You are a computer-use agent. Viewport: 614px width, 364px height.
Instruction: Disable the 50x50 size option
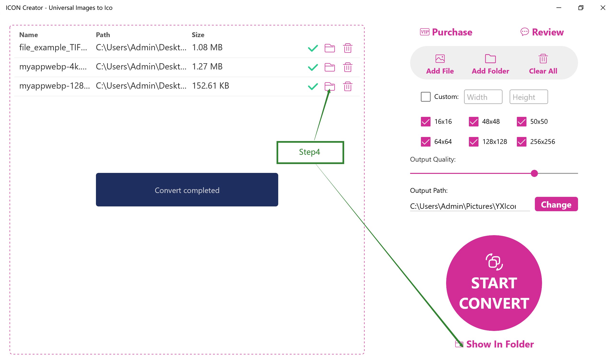click(521, 122)
